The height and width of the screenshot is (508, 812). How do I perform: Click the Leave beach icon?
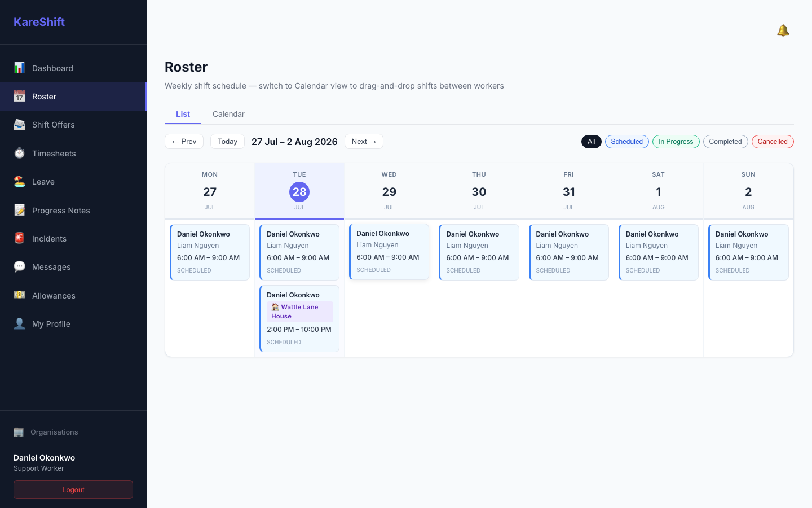coord(19,182)
